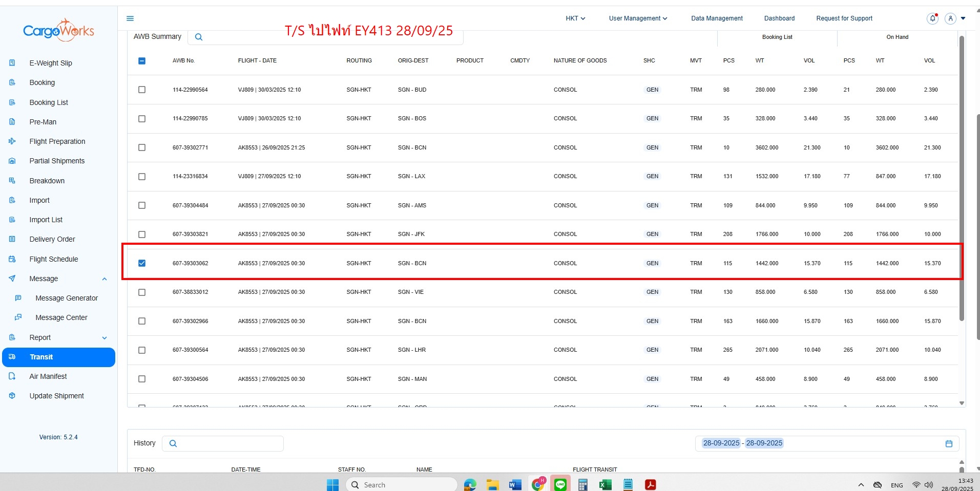This screenshot has width=980, height=491.
Task: Go to Air Manifest page
Action: 48,376
